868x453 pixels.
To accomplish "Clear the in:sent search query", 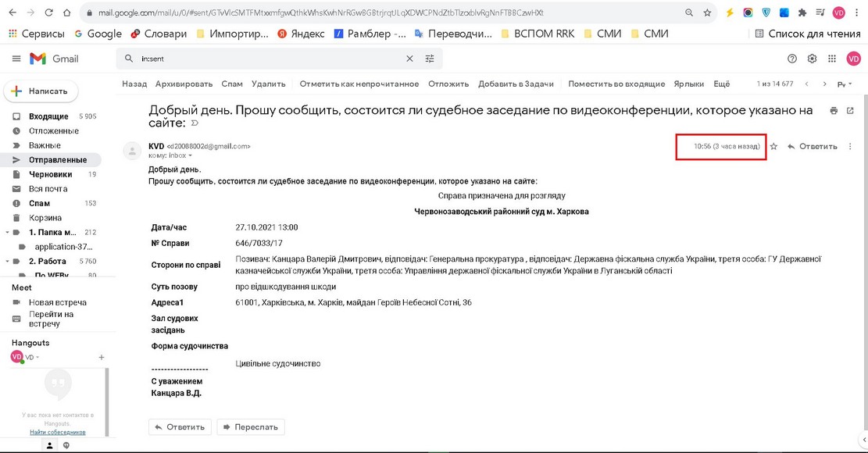I will 409,59.
